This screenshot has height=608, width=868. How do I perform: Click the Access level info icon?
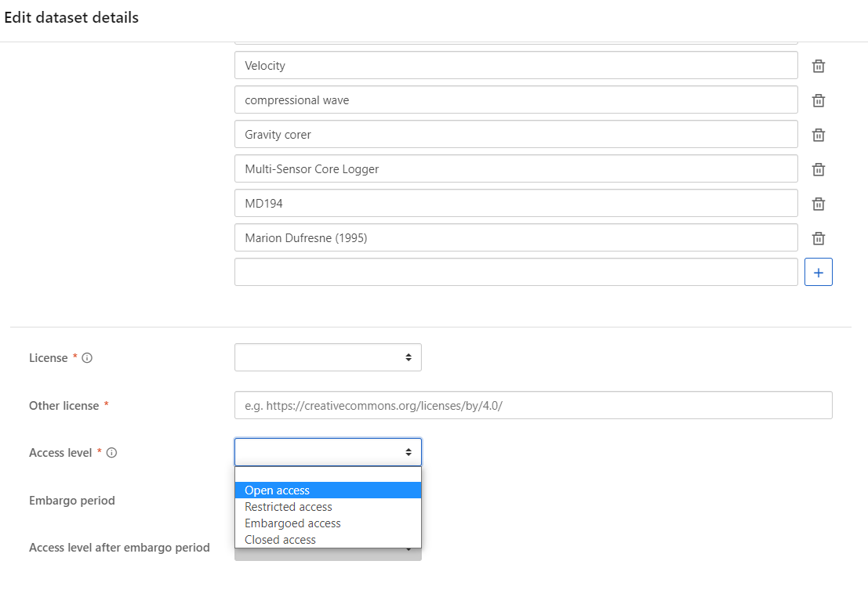click(111, 452)
